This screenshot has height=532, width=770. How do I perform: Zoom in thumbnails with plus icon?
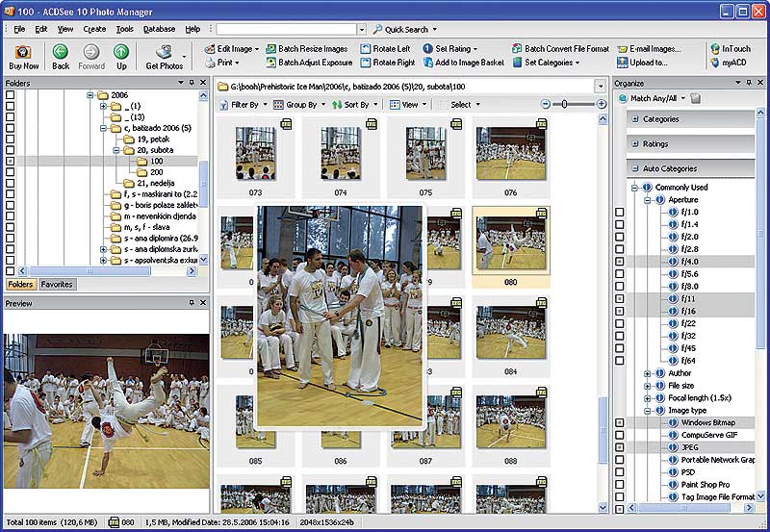(601, 104)
